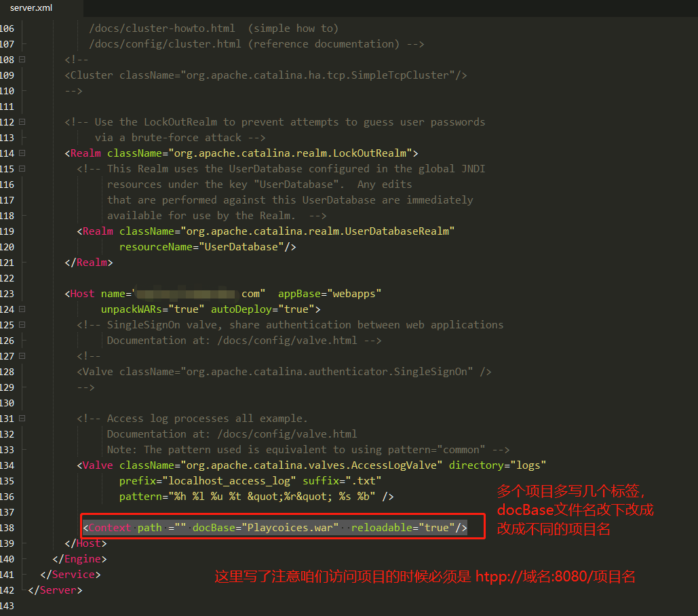The width and height of the screenshot is (698, 616).
Task: Collapse the comment fold at line 108
Action: point(22,59)
